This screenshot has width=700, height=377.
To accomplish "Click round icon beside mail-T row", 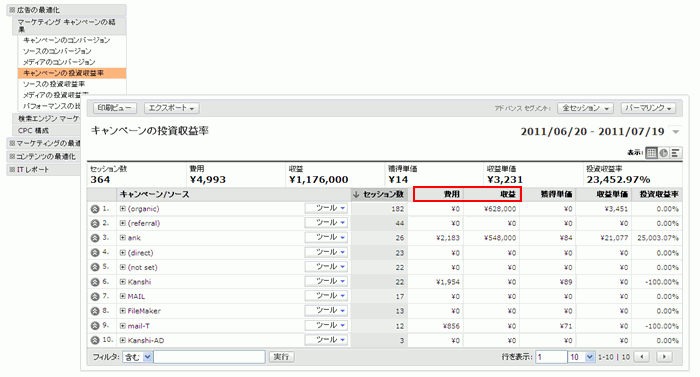I will [x=95, y=326].
